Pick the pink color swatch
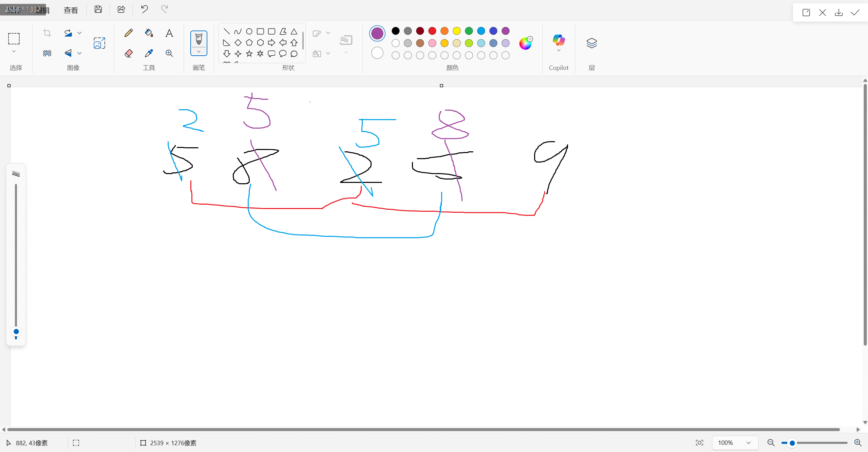 point(432,43)
